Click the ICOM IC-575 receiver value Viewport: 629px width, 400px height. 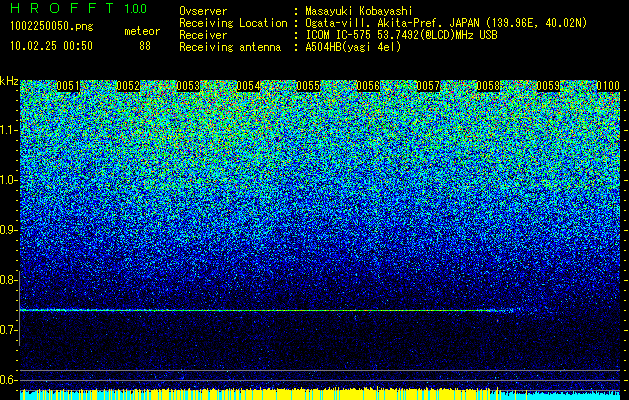(401, 35)
